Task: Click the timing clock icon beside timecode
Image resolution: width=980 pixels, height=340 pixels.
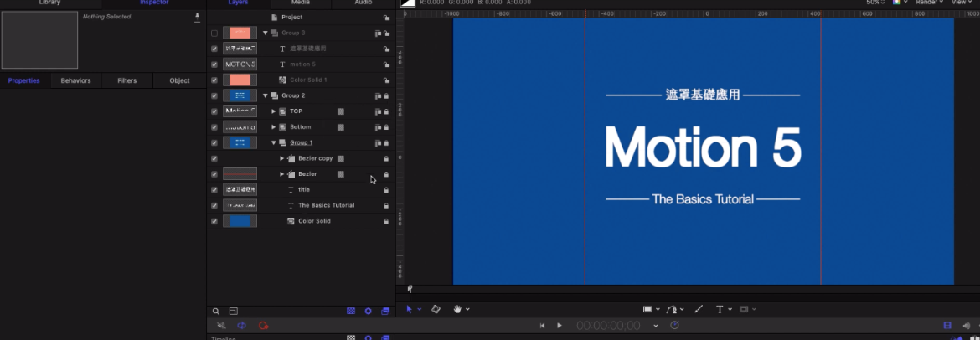Action: (x=674, y=326)
